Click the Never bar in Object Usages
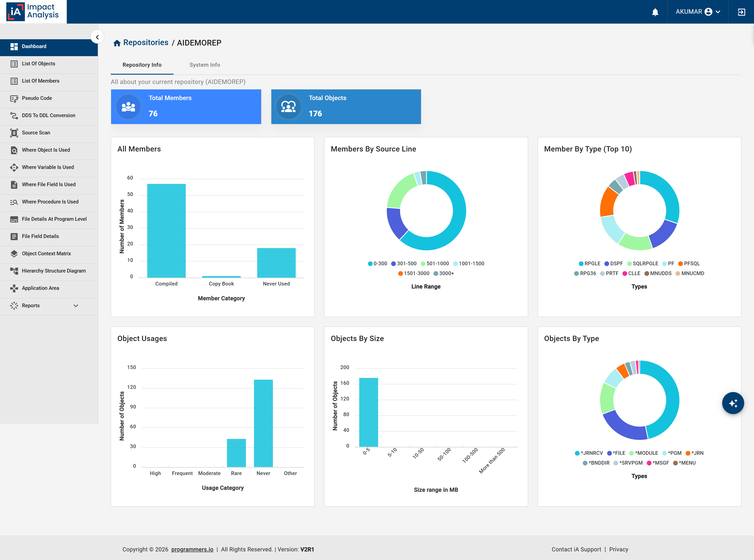754x560 pixels. (x=263, y=423)
